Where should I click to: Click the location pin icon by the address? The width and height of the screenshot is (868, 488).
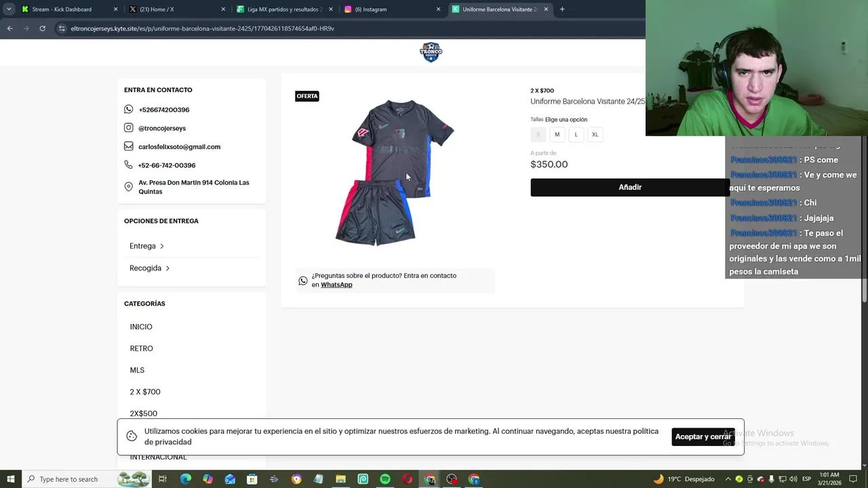coord(129,186)
